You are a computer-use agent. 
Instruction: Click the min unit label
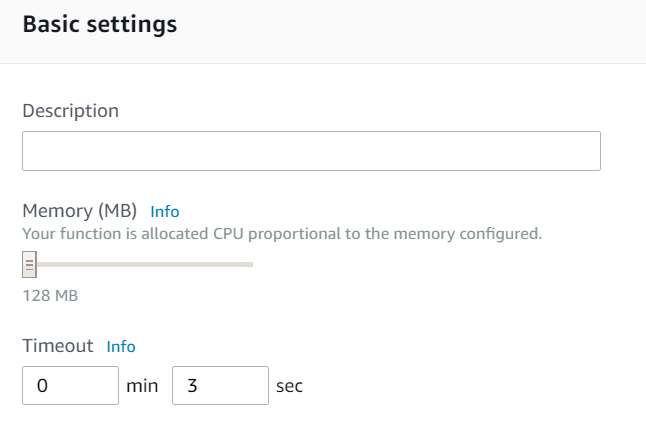tap(142, 386)
